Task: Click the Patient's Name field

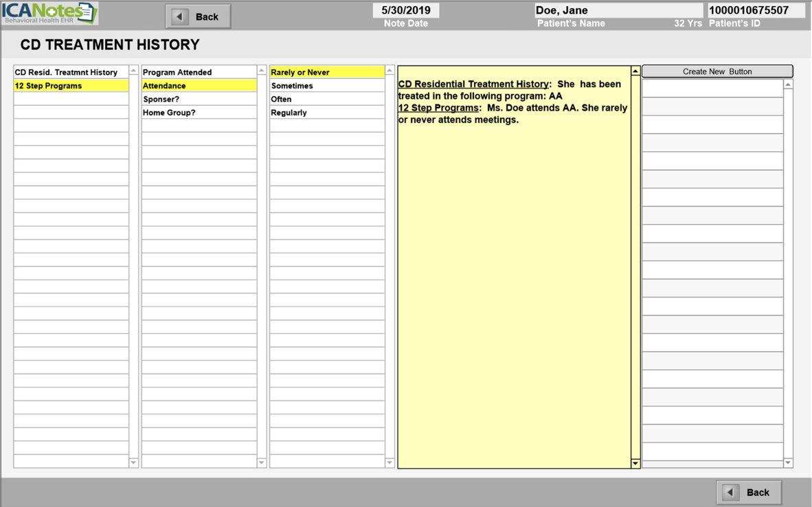Action: tap(618, 10)
